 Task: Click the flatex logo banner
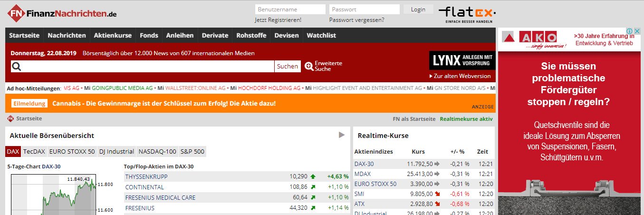pyautogui.click(x=467, y=14)
